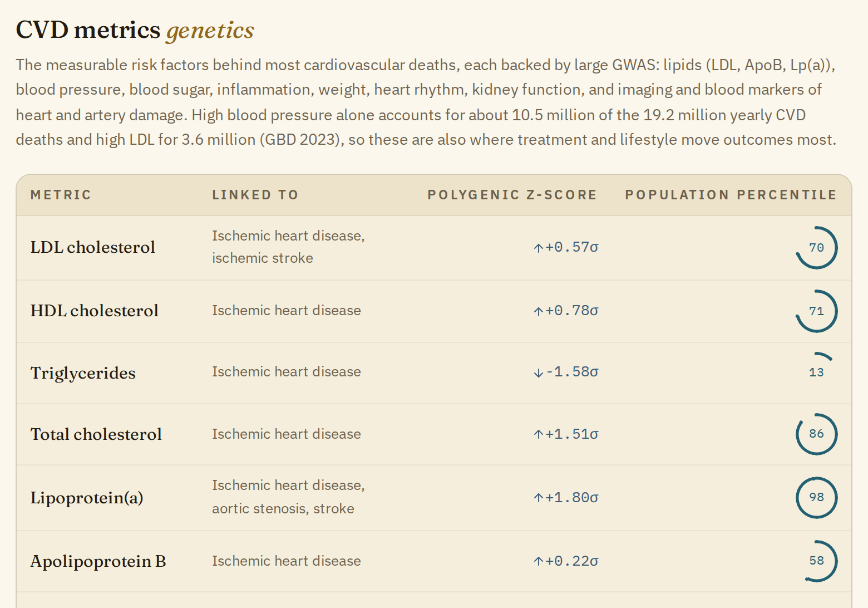Viewport: 868px width, 608px height.
Task: Click the +1.80σ z-score value
Action: pos(571,498)
